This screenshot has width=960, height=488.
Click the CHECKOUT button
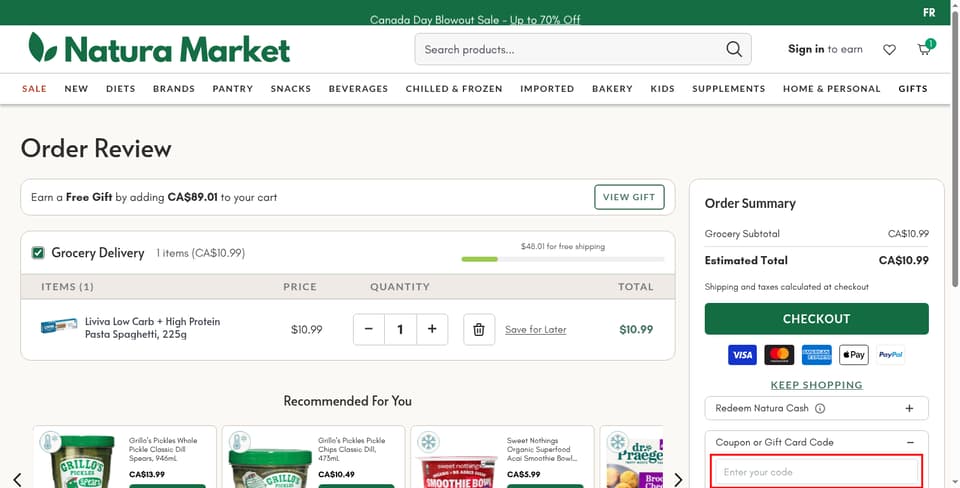(816, 319)
